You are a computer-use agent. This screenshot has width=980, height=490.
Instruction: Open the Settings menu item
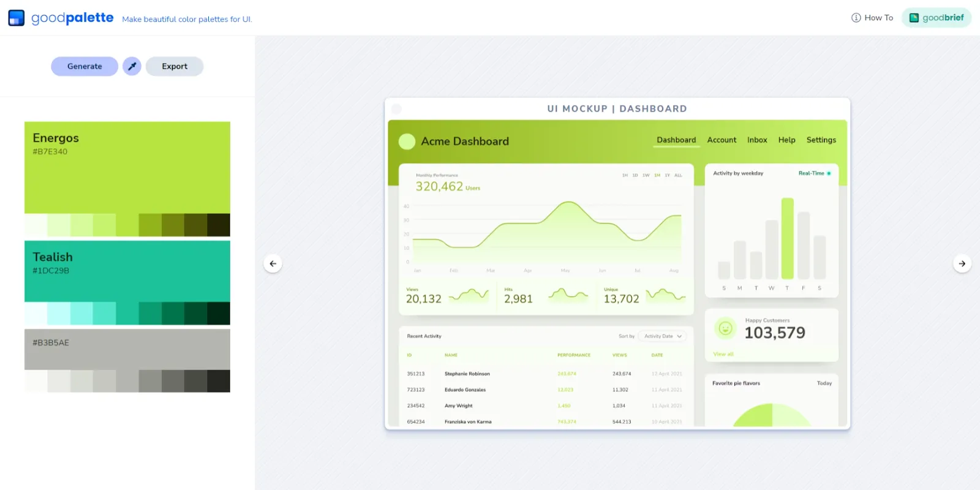pyautogui.click(x=821, y=140)
